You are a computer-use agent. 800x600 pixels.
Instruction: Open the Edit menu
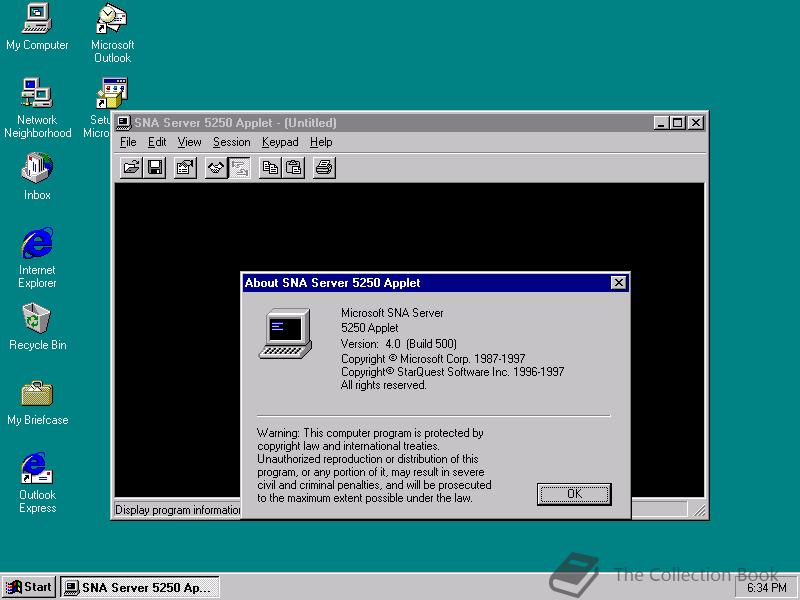(x=157, y=142)
